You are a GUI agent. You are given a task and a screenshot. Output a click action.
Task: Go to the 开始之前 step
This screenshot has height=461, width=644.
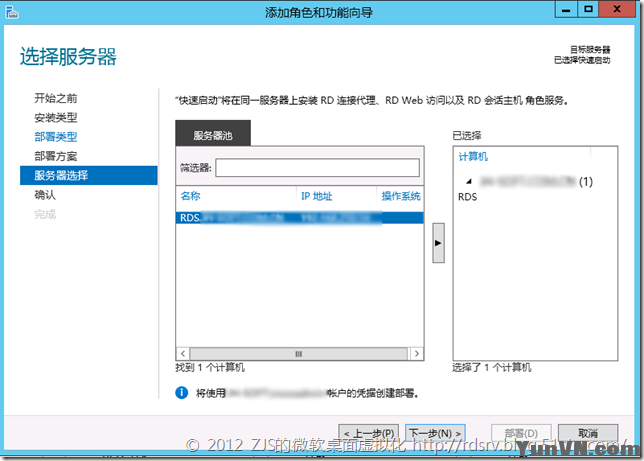[56, 98]
